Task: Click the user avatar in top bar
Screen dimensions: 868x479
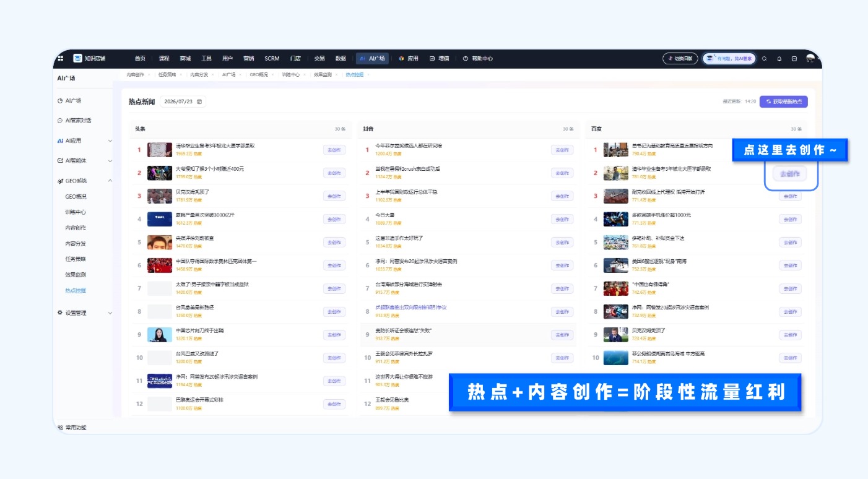Action: coord(810,58)
